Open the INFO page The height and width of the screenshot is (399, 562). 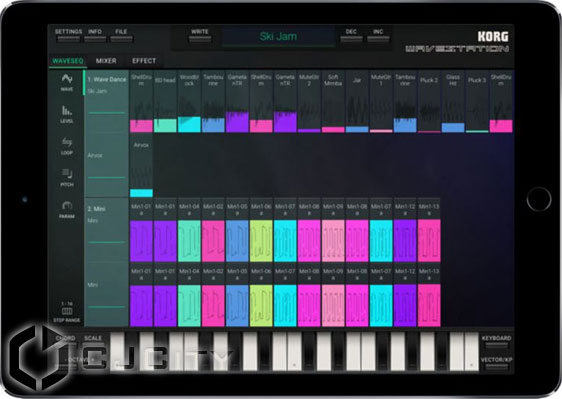pyautogui.click(x=95, y=35)
